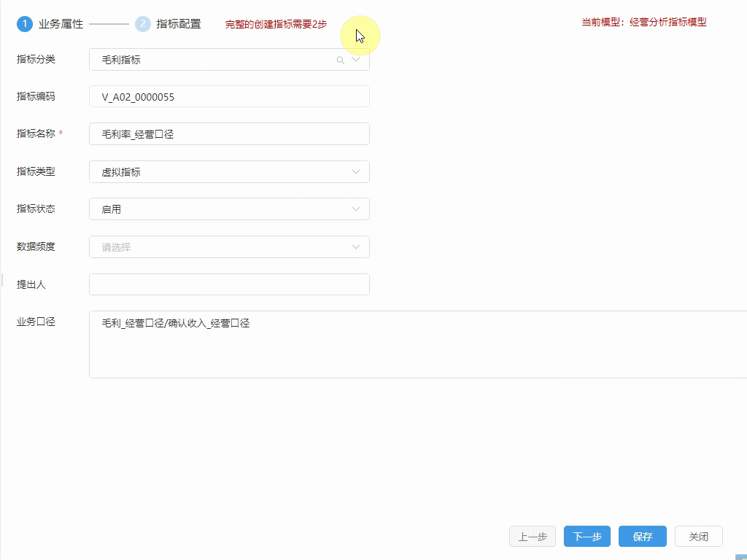Expand the chevron on the 指标状态 selector
The width and height of the screenshot is (747, 560).
(x=357, y=209)
